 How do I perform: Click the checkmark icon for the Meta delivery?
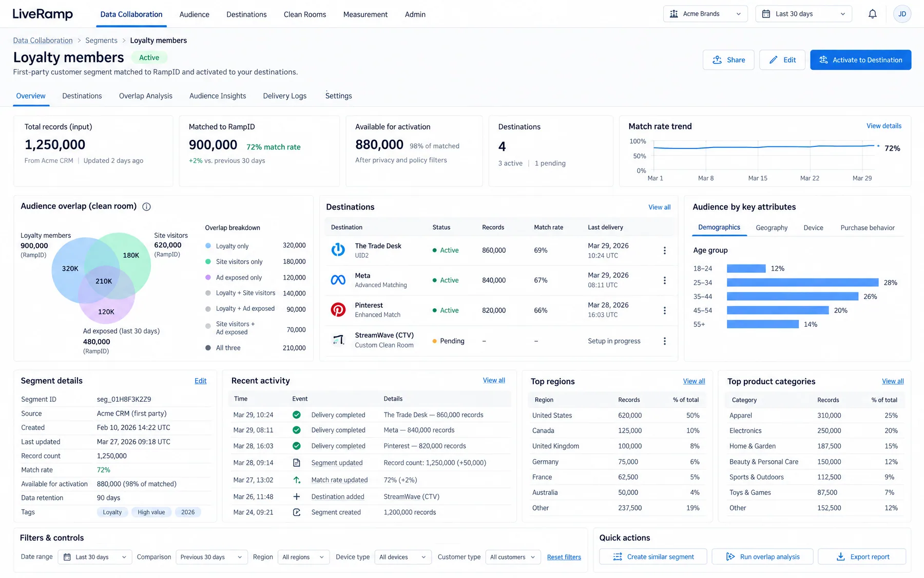click(296, 430)
